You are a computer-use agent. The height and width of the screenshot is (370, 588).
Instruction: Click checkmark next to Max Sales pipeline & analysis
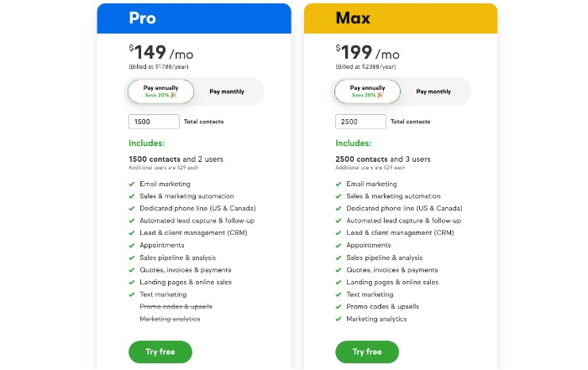tap(339, 258)
